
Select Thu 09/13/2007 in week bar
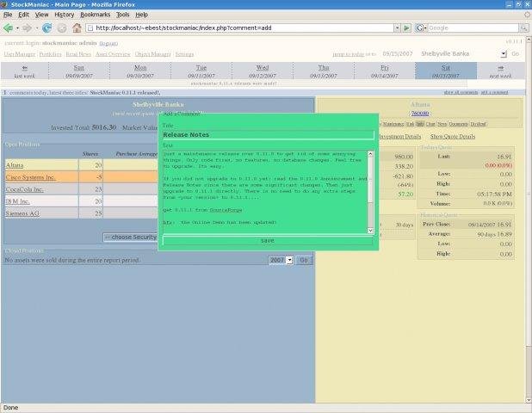coord(324,71)
